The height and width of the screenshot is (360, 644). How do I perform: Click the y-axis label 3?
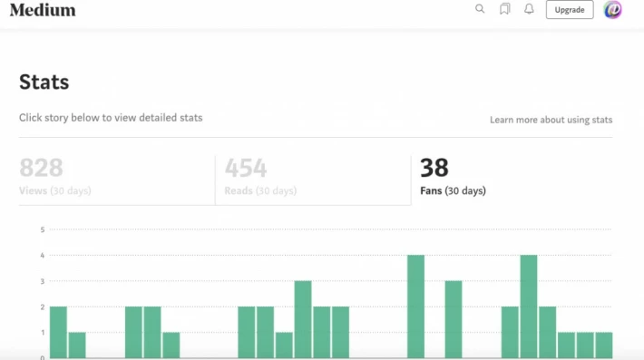point(43,281)
